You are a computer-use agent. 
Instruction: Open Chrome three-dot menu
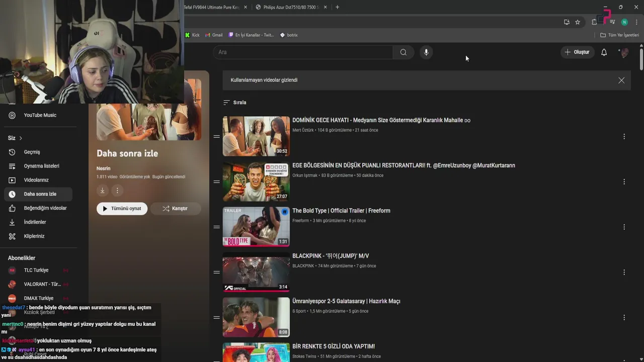(637, 22)
